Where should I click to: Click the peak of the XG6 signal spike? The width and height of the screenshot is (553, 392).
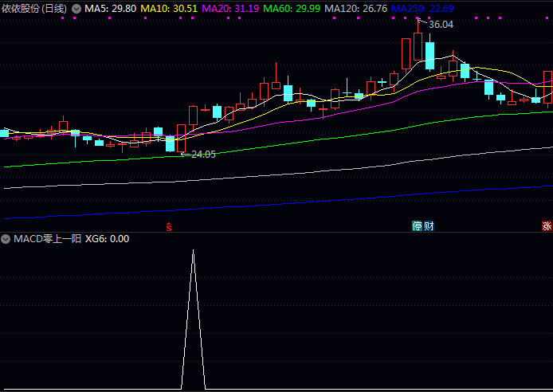[x=193, y=251]
